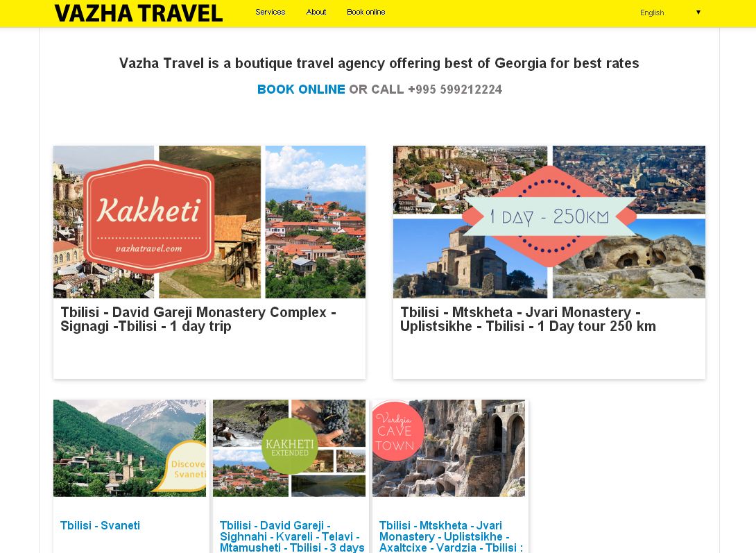Screen dimensions: 756x553
Task: Go to Book online in navigation
Action: [366, 12]
